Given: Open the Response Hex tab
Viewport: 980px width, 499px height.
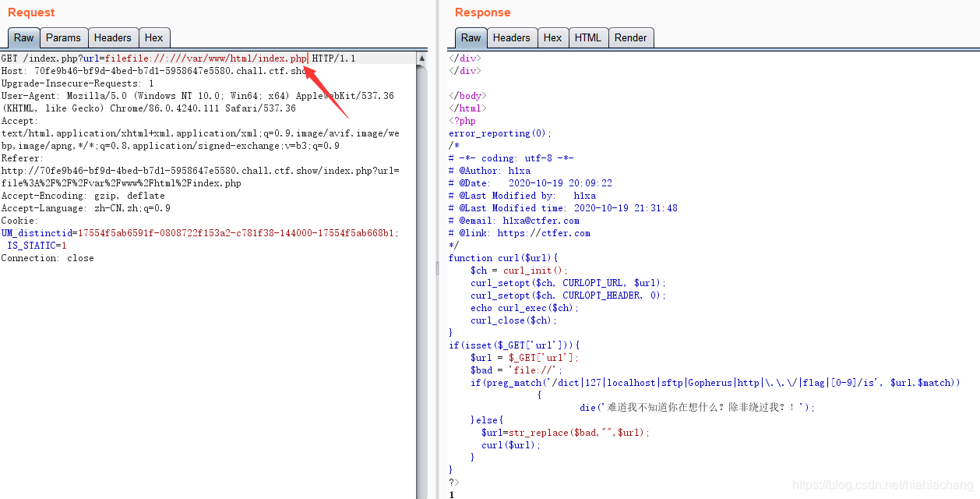Looking at the screenshot, I should click(553, 37).
